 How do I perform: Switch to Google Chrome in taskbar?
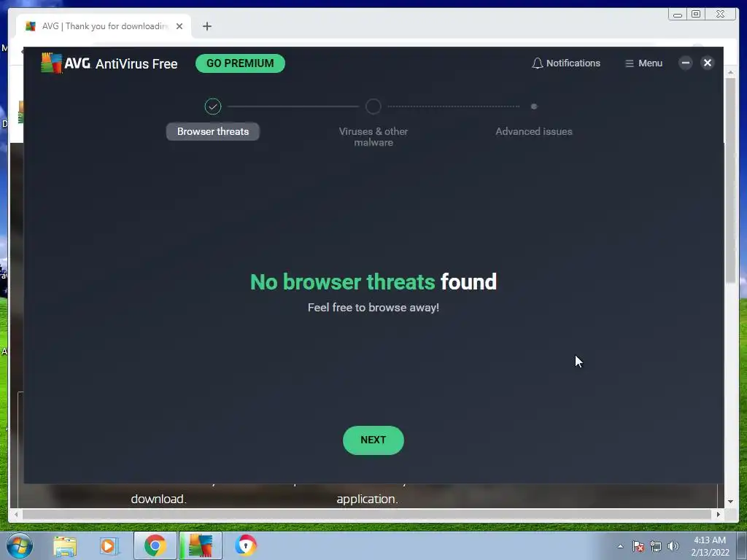155,545
